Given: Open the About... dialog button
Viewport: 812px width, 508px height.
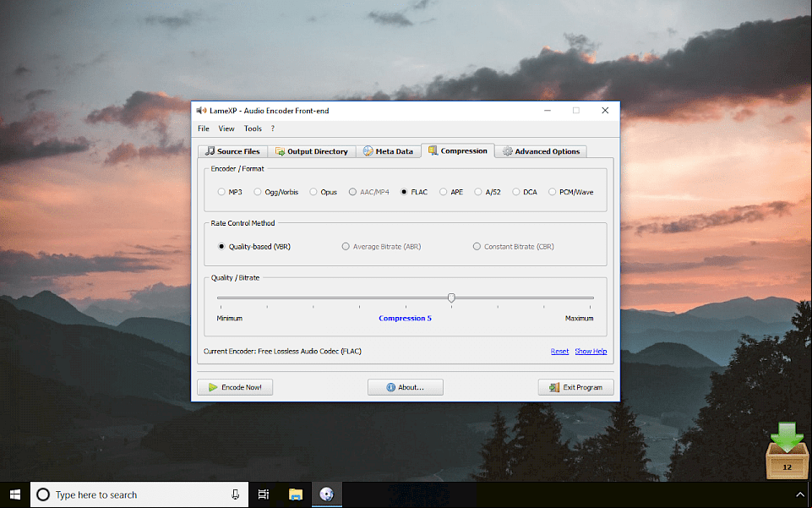Looking at the screenshot, I should coord(406,387).
